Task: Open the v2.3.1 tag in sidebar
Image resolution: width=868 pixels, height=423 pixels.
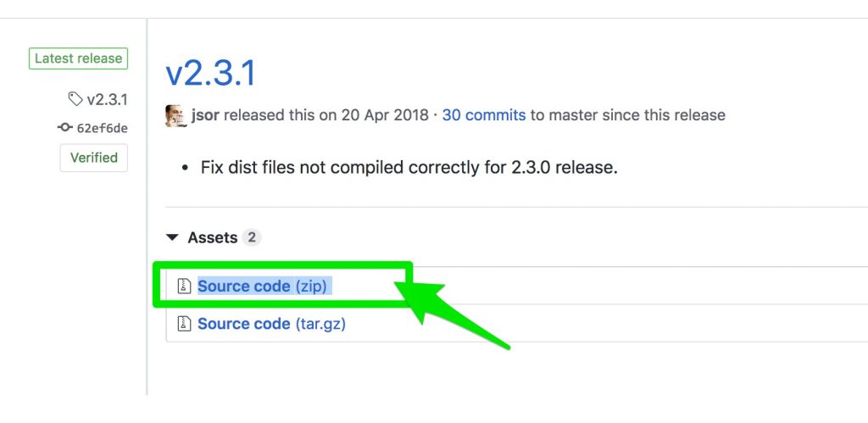Action: point(107,100)
